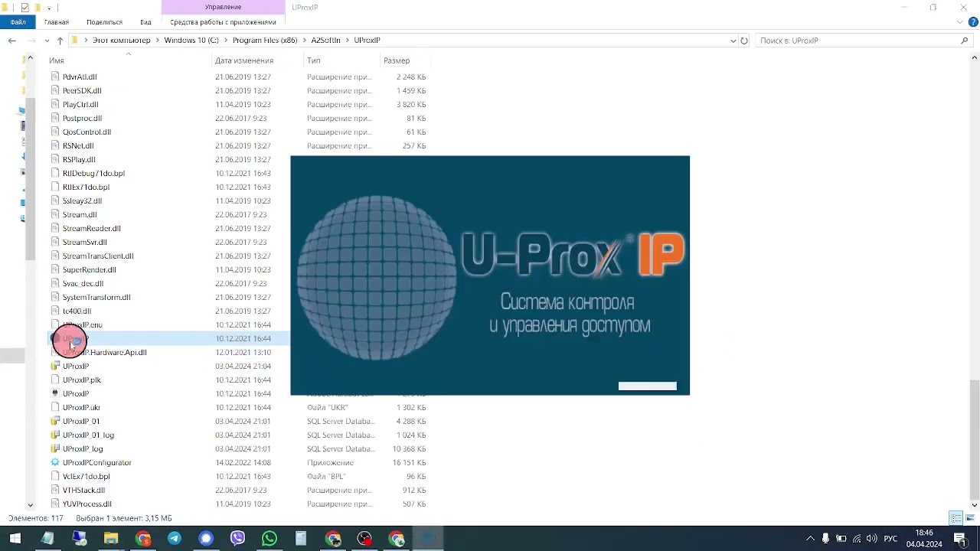Click the database icon of UProxIP_log
The width and height of the screenshot is (980, 551).
coord(54,448)
